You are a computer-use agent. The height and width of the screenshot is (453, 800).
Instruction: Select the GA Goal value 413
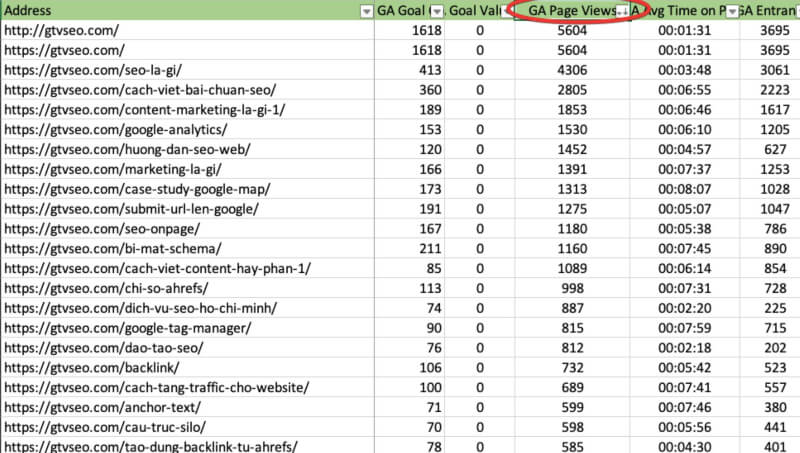click(410, 70)
